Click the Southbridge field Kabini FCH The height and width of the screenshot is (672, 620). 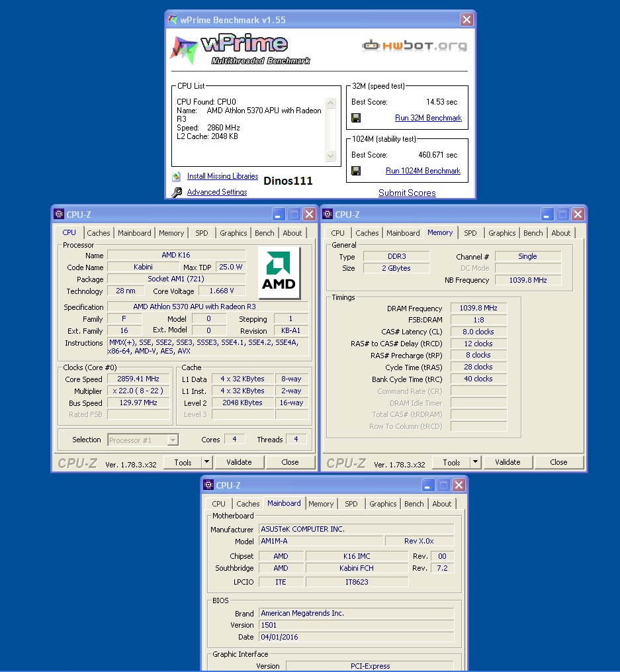pos(357,568)
